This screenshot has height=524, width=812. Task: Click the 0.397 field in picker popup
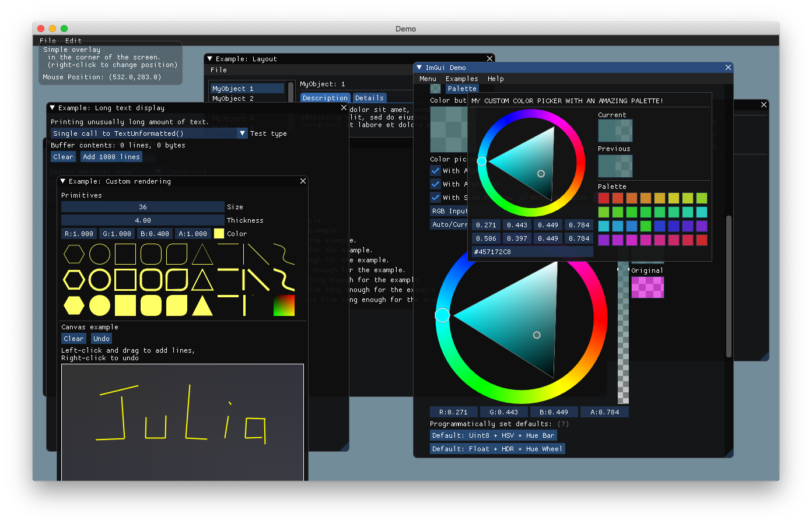[517, 238]
